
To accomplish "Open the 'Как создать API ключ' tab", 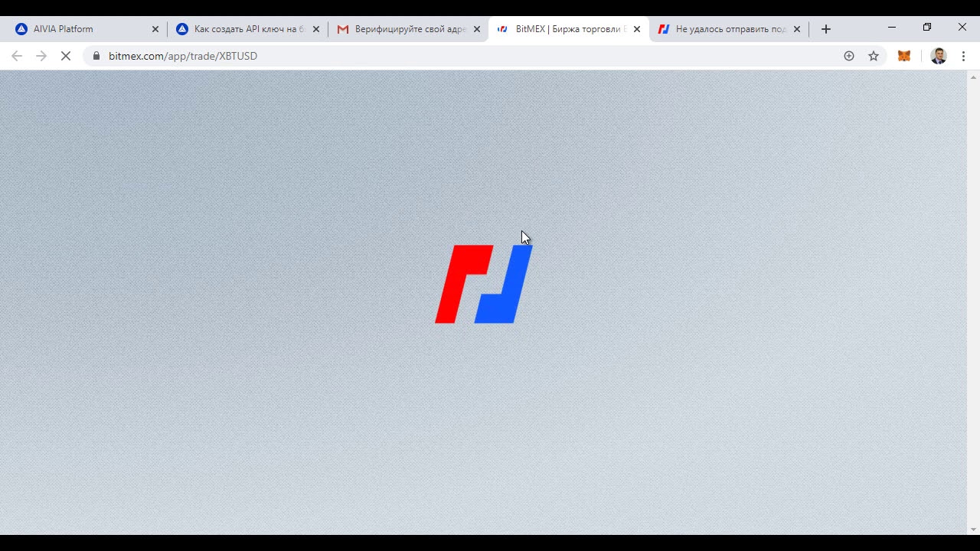I will 243,29.
